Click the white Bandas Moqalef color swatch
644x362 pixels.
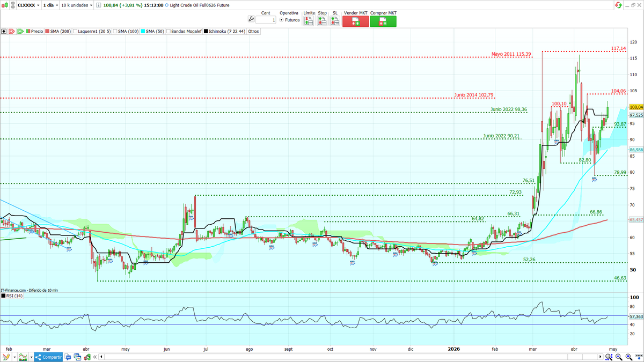(169, 31)
